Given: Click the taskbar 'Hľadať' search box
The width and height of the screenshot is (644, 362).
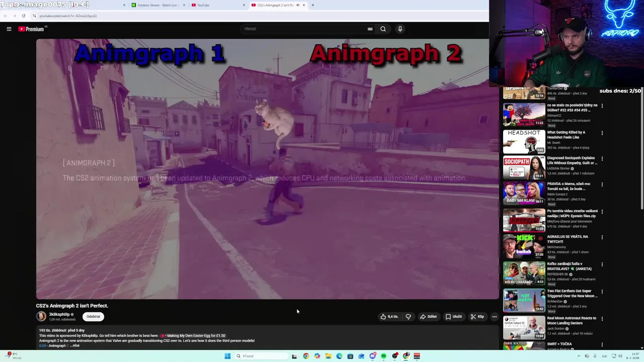Looking at the screenshot, I should [x=261, y=356].
